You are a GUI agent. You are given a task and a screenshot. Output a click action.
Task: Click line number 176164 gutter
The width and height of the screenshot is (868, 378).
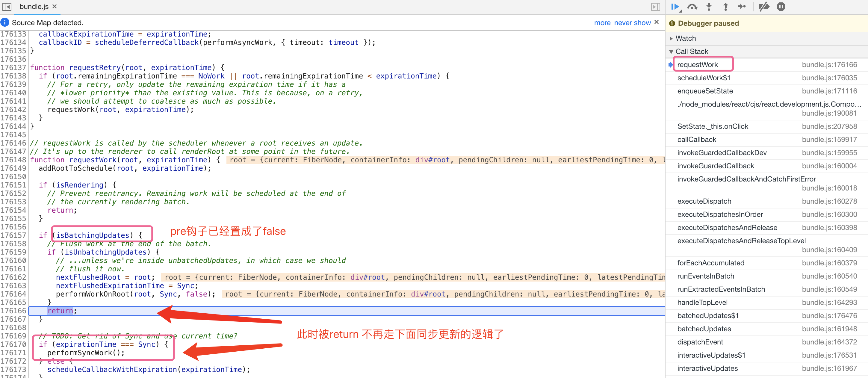click(13, 294)
